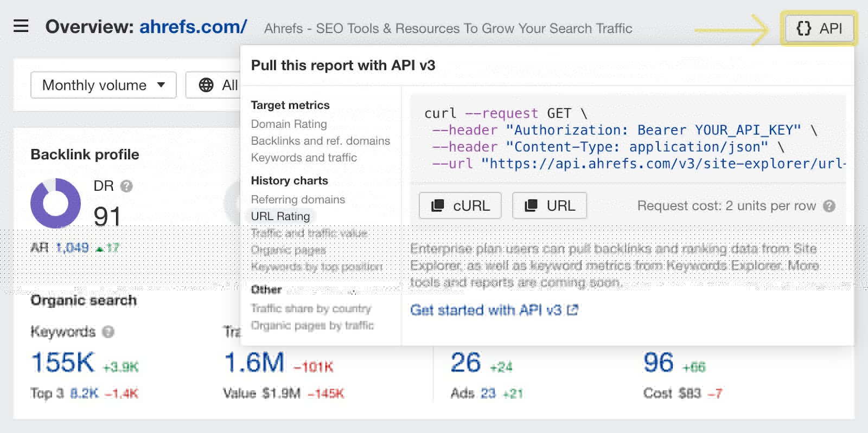Select Referring domains under History charts
868x433 pixels.
click(298, 199)
